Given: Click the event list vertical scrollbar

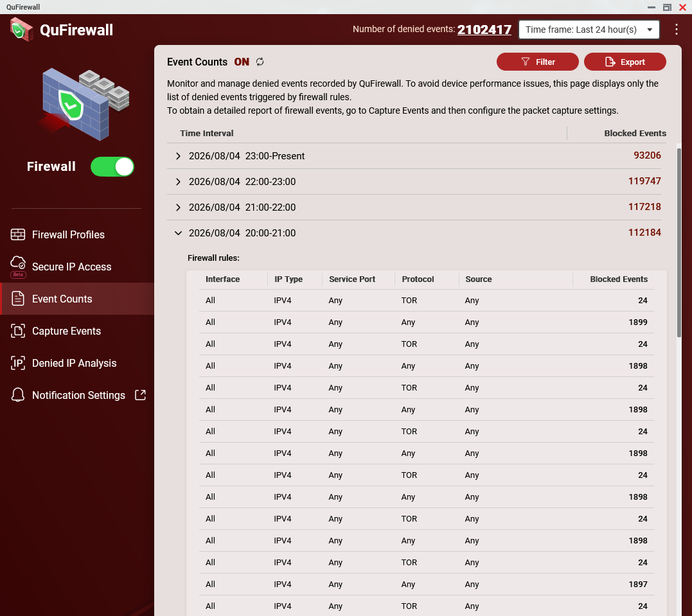Looking at the screenshot, I should (679, 243).
